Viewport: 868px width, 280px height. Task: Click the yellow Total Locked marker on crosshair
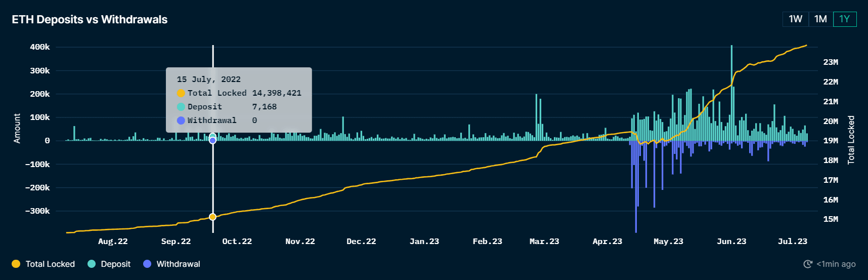tap(212, 217)
